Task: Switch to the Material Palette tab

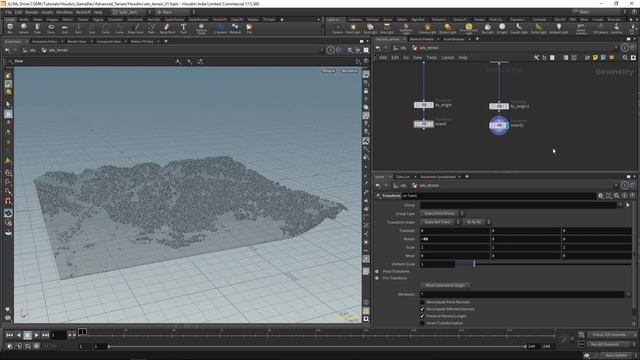Action: (422, 39)
